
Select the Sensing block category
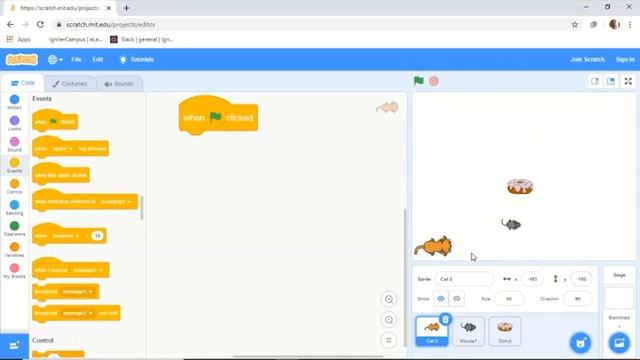[14, 208]
